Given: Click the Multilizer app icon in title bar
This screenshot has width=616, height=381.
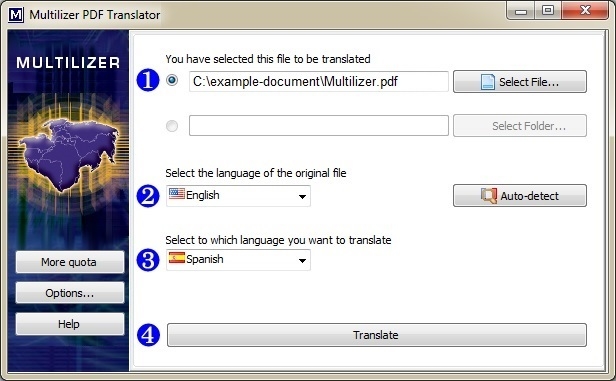Looking at the screenshot, I should pos(16,15).
